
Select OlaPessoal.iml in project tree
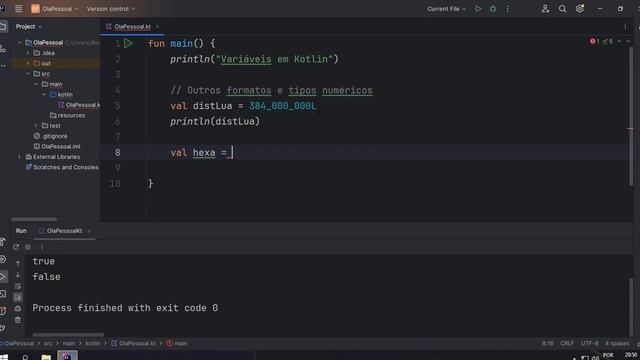tap(57, 147)
